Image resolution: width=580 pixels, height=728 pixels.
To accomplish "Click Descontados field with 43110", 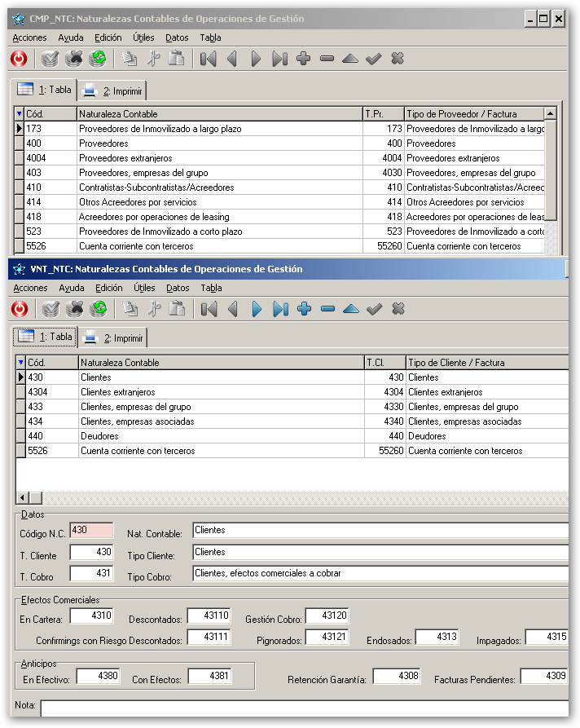I will [209, 615].
